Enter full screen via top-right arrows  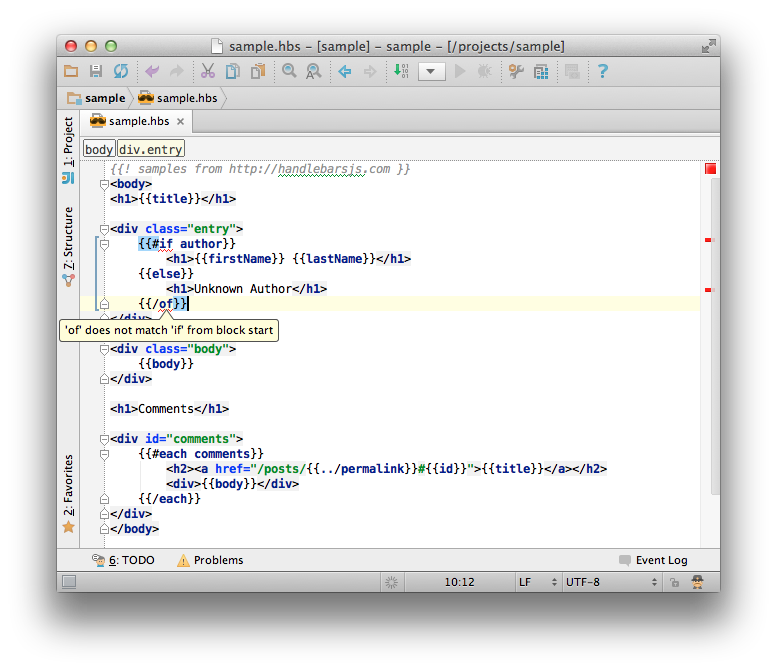(x=709, y=46)
